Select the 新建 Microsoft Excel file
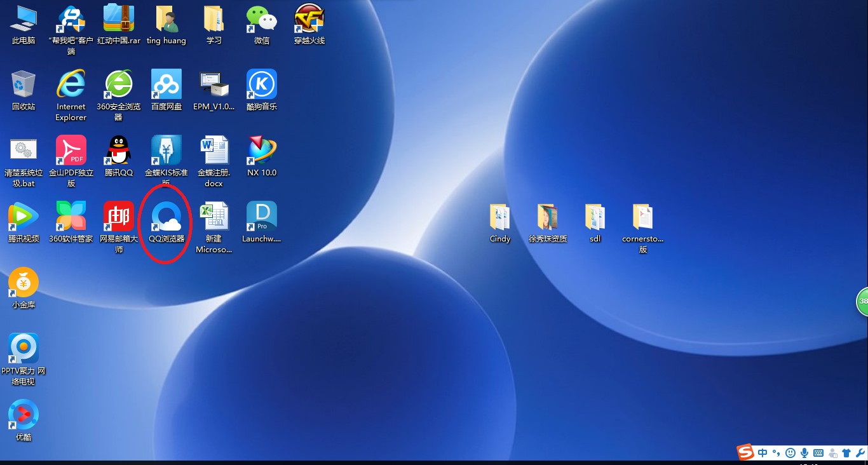Image resolution: width=868 pixels, height=465 pixels. [x=214, y=227]
